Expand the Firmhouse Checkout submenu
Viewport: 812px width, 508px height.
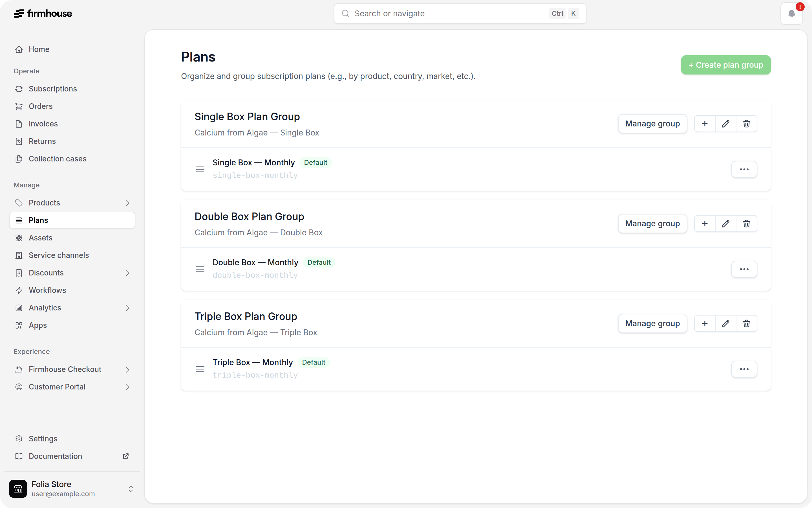coord(127,370)
